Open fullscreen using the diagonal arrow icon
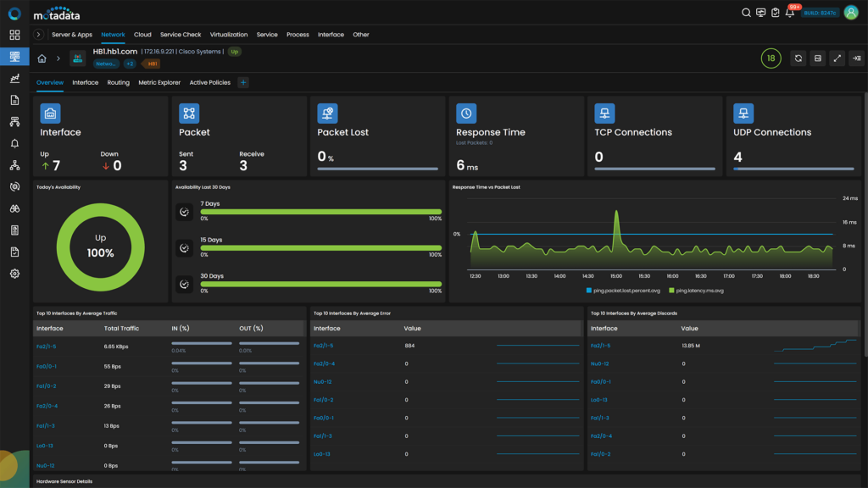The width and height of the screenshot is (868, 488). coord(837,58)
